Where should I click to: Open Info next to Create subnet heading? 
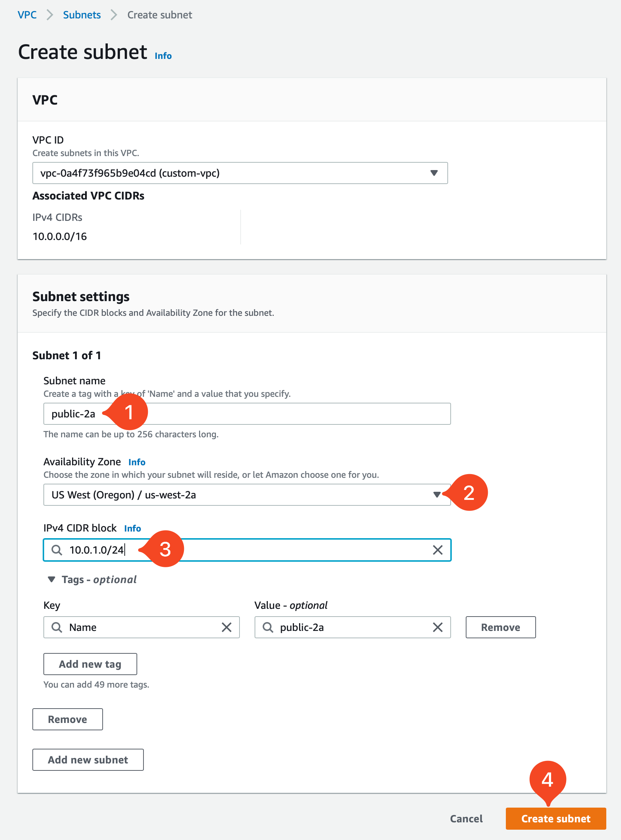click(x=162, y=55)
